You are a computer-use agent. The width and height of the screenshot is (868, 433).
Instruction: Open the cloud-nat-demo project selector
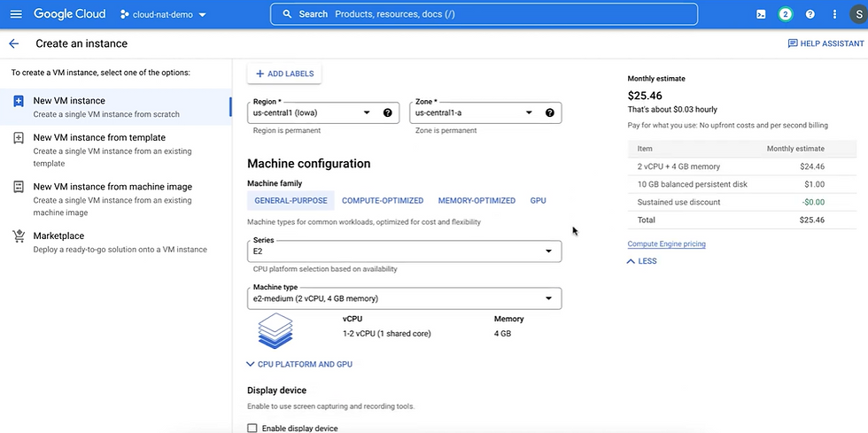[163, 14]
